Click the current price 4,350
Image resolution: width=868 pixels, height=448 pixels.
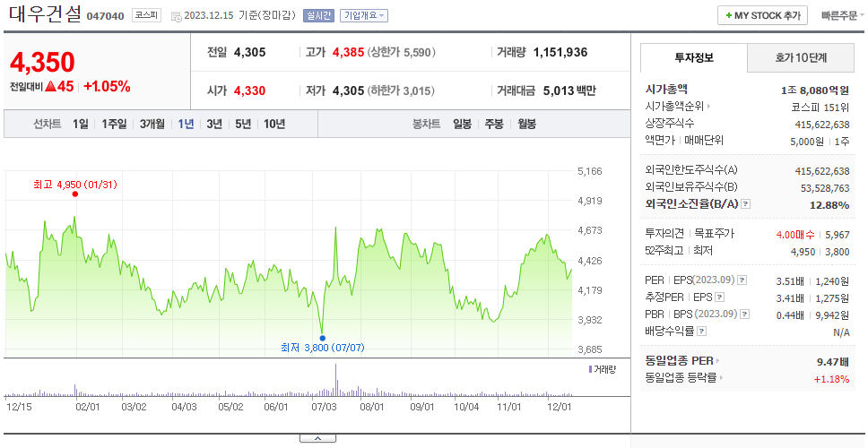point(42,62)
